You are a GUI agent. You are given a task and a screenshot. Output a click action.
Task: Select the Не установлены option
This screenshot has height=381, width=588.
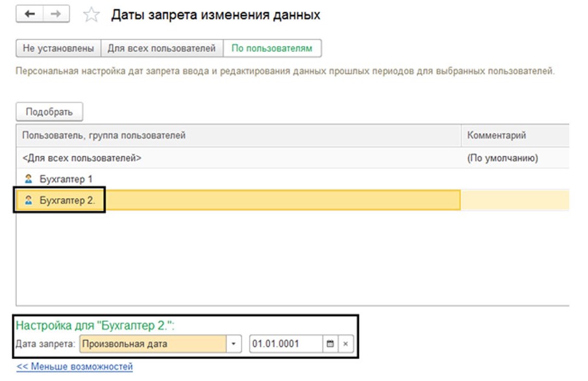(x=58, y=49)
